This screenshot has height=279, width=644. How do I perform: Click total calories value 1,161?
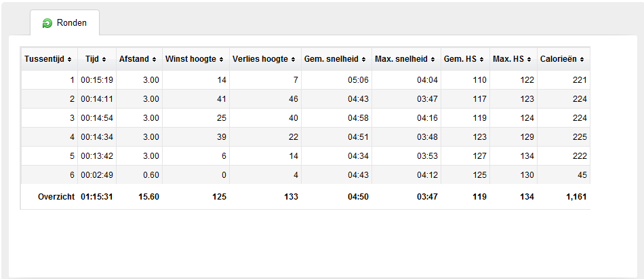(x=576, y=197)
